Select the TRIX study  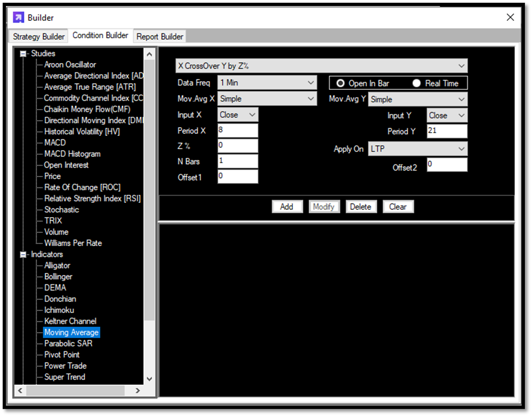pyautogui.click(x=53, y=221)
